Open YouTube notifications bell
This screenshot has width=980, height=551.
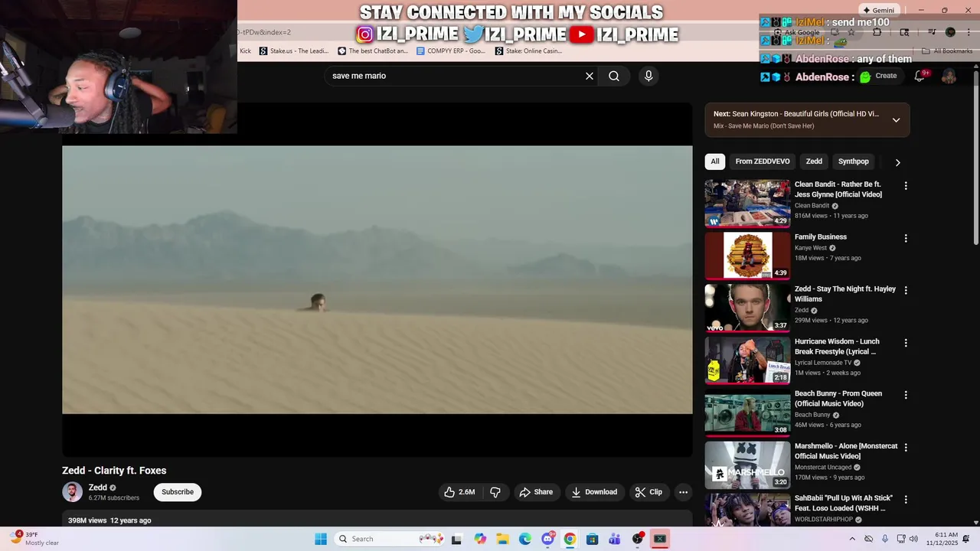pos(920,76)
